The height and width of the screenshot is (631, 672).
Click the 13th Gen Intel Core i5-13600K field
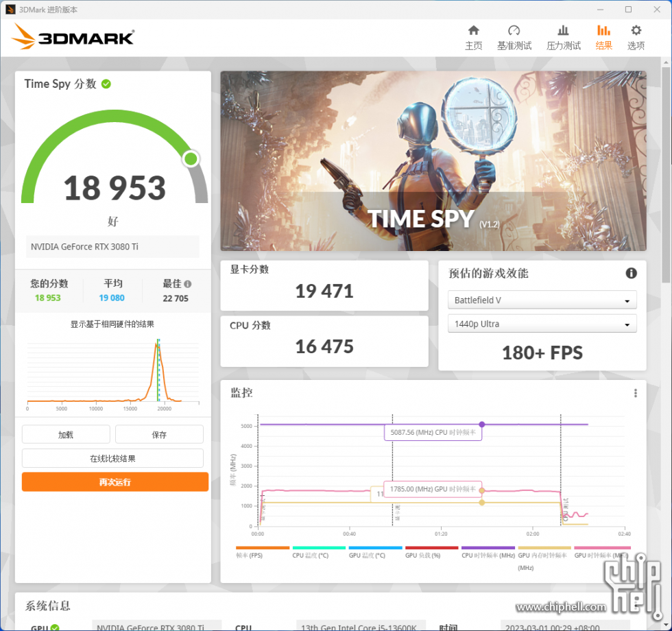[x=361, y=626]
